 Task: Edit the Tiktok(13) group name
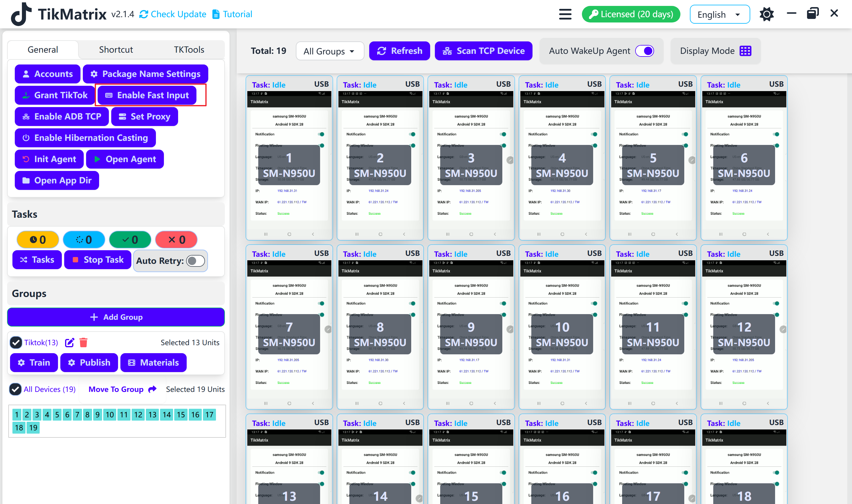click(69, 343)
